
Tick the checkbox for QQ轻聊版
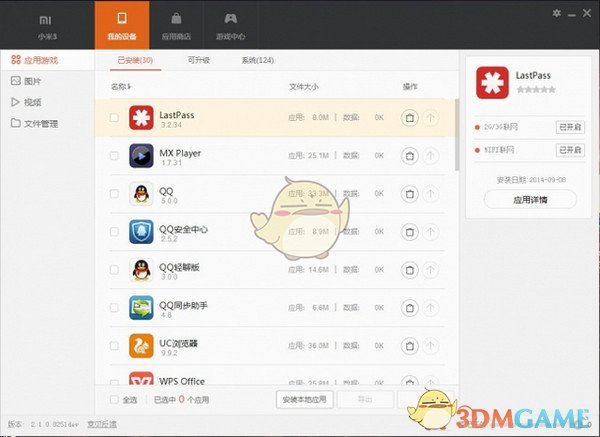pos(114,270)
